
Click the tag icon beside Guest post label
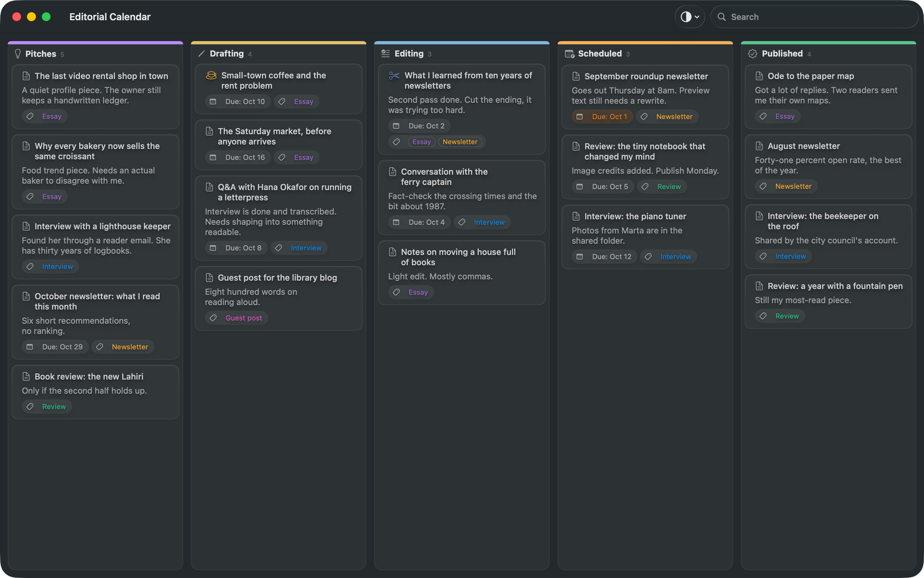click(x=213, y=318)
